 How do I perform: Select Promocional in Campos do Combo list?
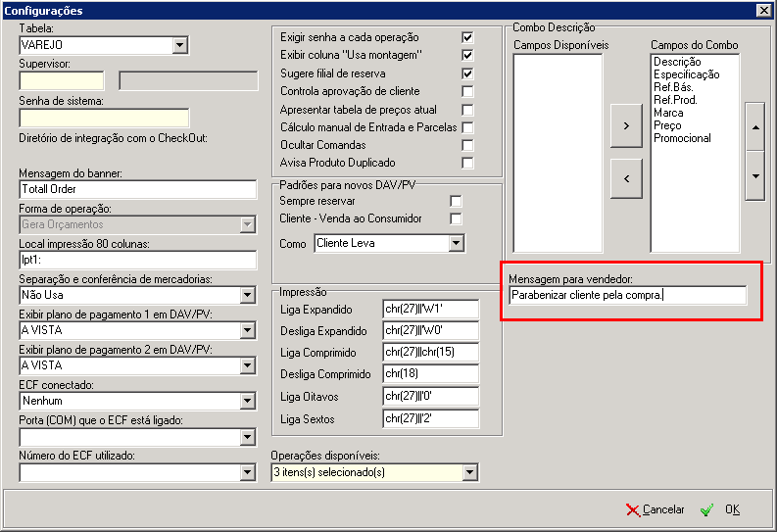682,138
